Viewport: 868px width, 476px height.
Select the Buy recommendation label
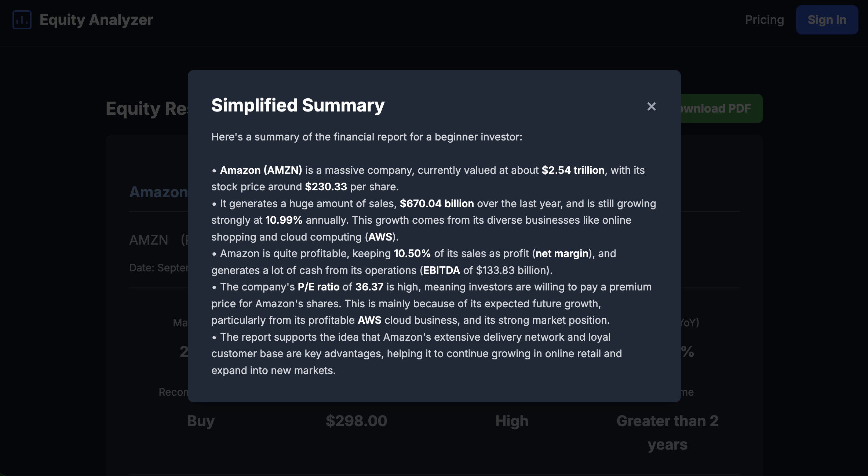pos(200,421)
